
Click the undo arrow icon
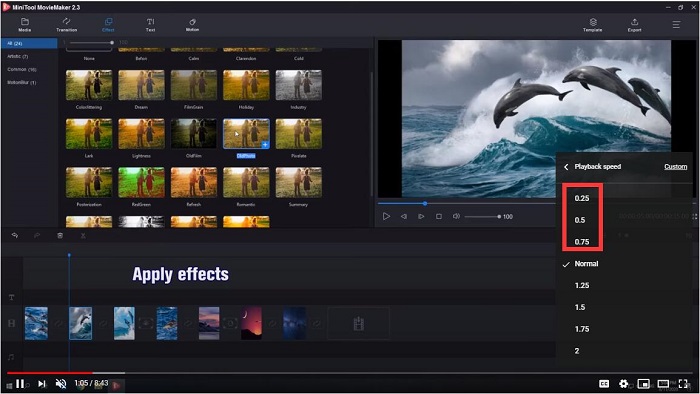coord(15,235)
